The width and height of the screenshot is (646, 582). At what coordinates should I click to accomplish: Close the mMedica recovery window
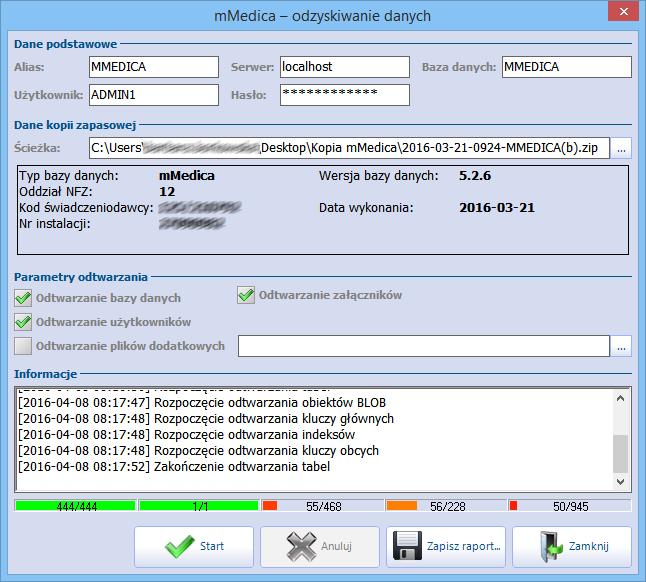pos(624,12)
